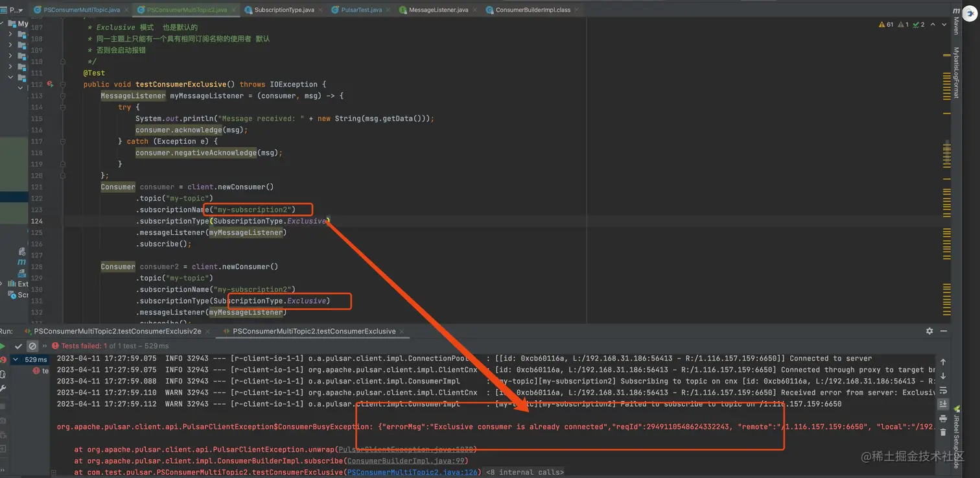Select Run tab PSConsumerMultiTopic2.testConsumerExclusive
This screenshot has height=478, width=980.
(314, 331)
